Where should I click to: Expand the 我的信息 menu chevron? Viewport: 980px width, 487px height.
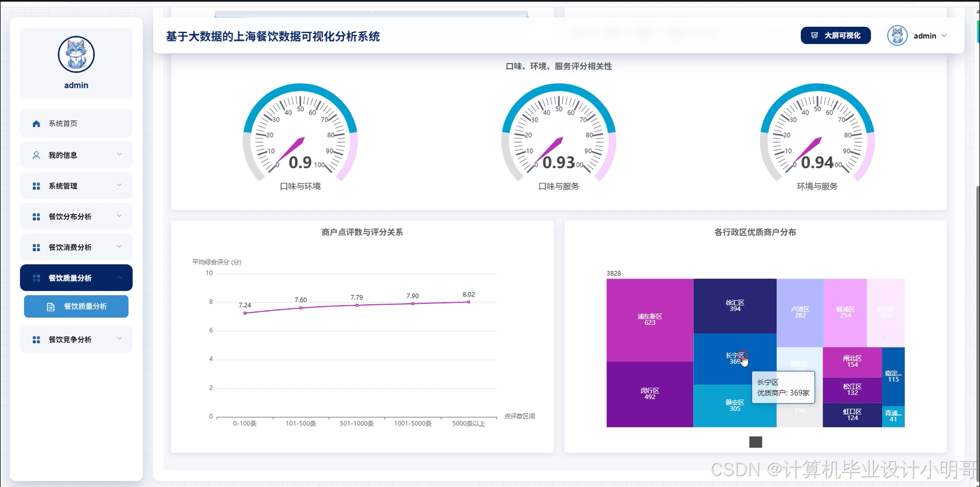(119, 155)
